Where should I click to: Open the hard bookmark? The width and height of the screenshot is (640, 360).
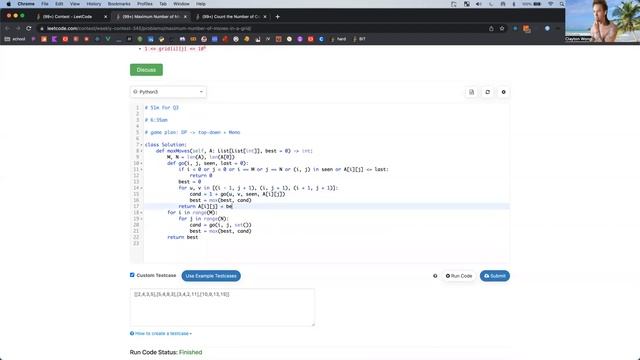(x=338, y=39)
